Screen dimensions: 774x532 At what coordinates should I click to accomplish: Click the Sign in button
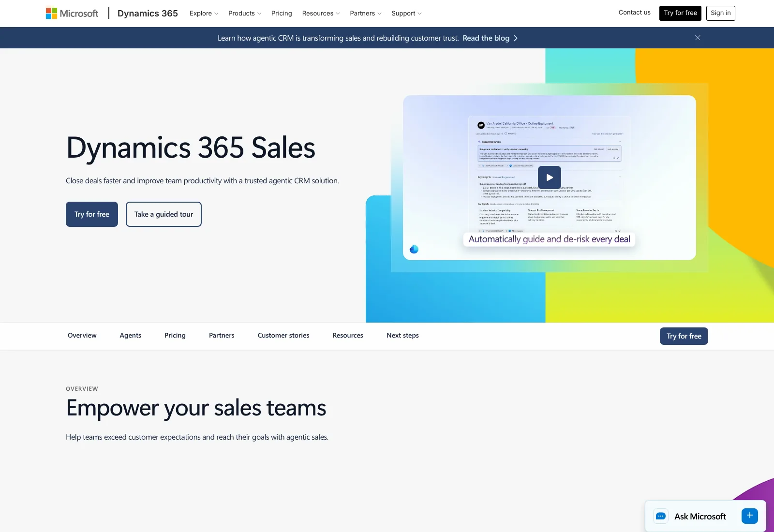(720, 13)
